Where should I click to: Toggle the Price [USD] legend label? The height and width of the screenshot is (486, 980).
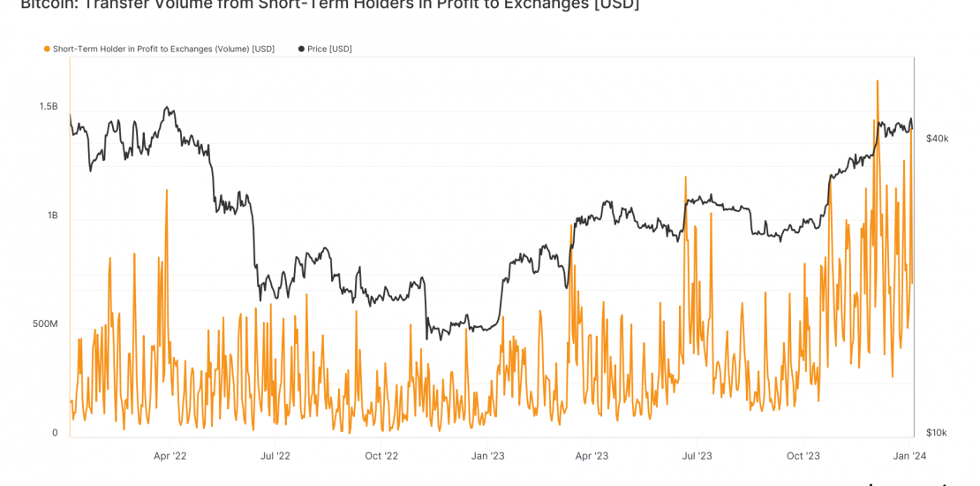(329, 49)
